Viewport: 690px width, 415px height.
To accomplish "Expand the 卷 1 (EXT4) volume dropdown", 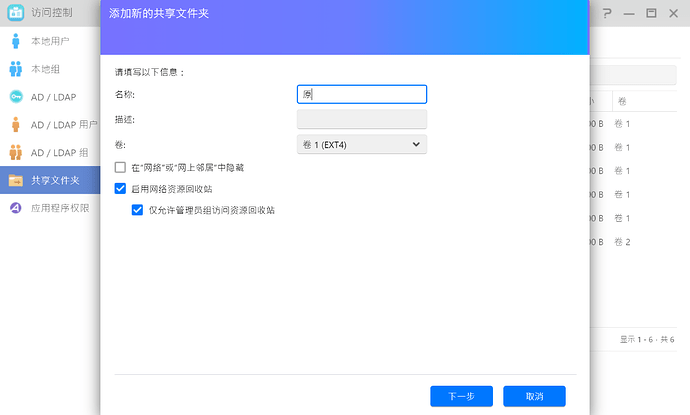I will 362,145.
